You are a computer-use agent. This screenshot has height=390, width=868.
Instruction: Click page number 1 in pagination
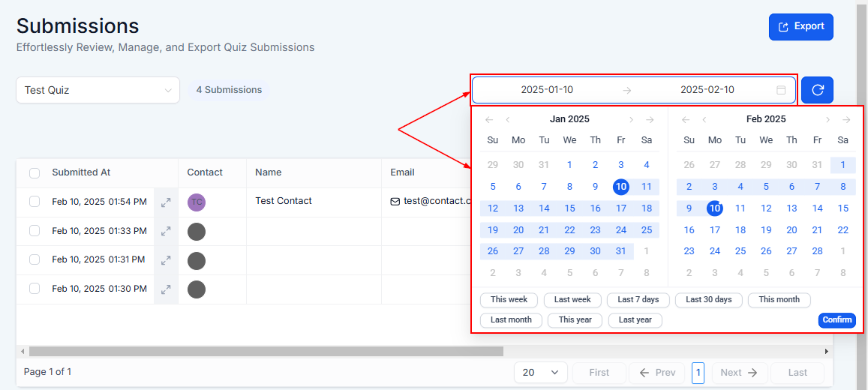pyautogui.click(x=698, y=373)
